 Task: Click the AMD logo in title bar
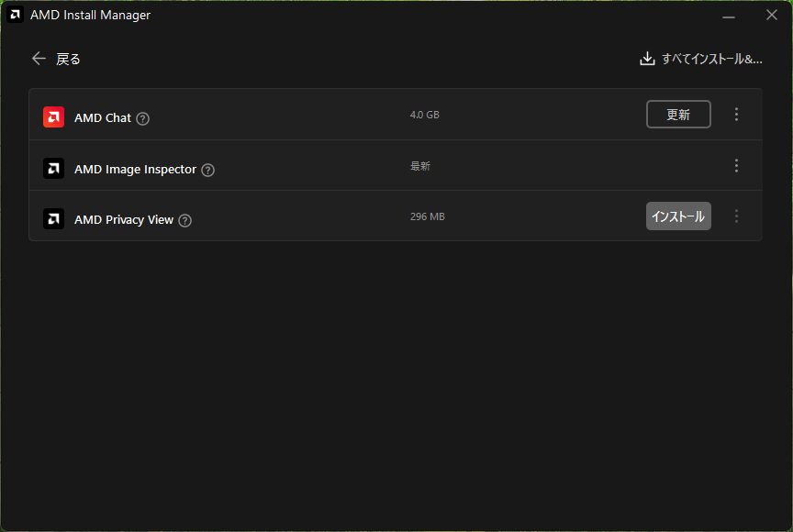16,15
